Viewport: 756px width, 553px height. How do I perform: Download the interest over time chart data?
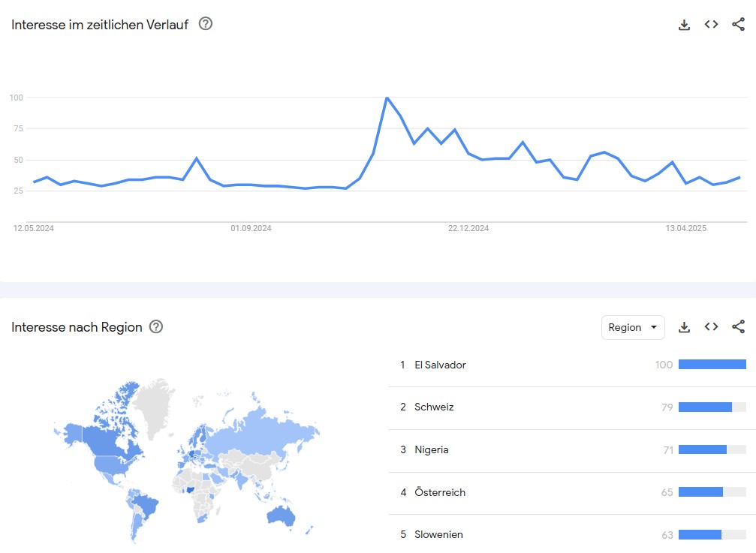tap(684, 25)
